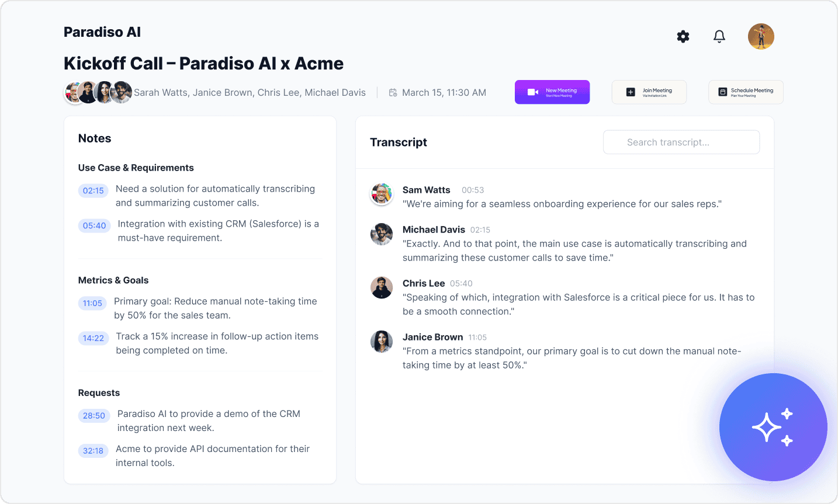Click the Paradiso AI logo text
The width and height of the screenshot is (838, 504).
[102, 32]
